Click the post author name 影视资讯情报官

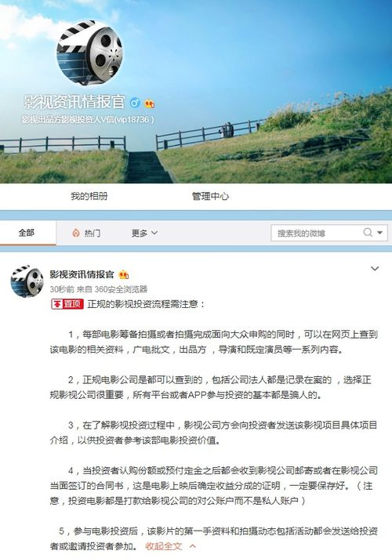pyautogui.click(x=82, y=274)
